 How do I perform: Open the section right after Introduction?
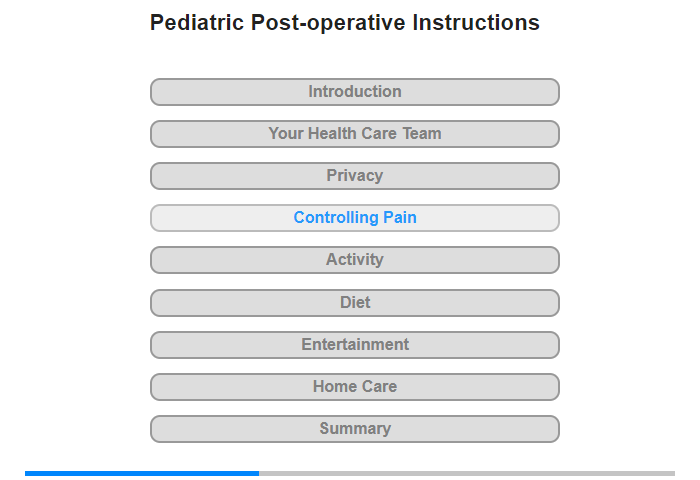[354, 134]
